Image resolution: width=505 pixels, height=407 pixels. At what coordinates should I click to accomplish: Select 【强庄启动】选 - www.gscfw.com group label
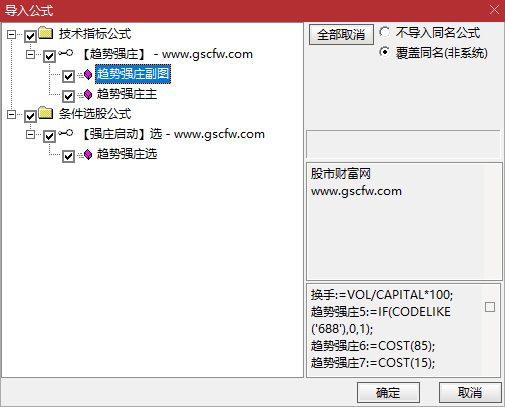[x=173, y=134]
